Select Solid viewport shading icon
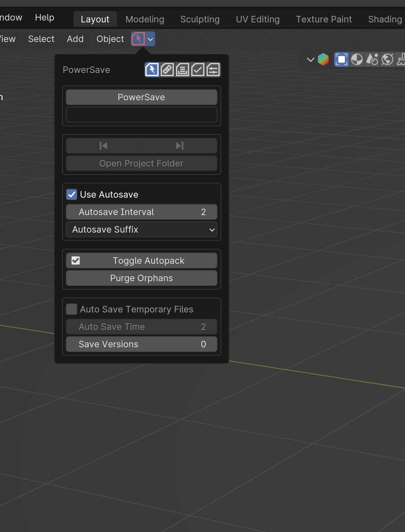This screenshot has width=405, height=532. [357, 59]
